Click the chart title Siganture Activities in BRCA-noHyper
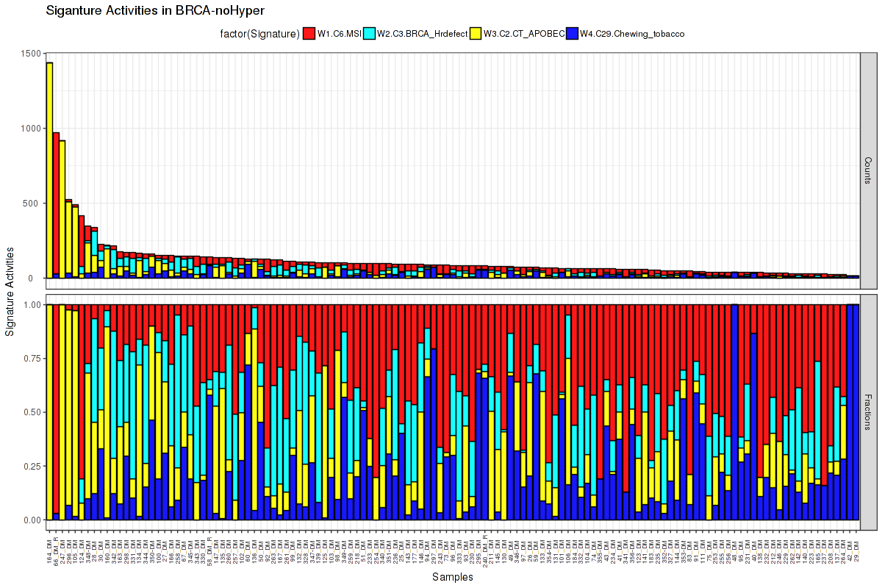This screenshot has width=882, height=588. coord(155,10)
